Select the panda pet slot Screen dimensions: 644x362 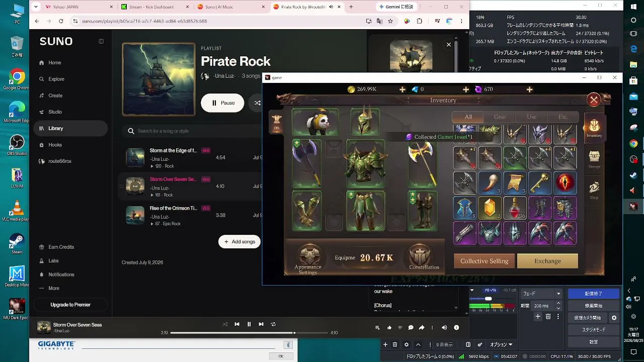pos(315,122)
